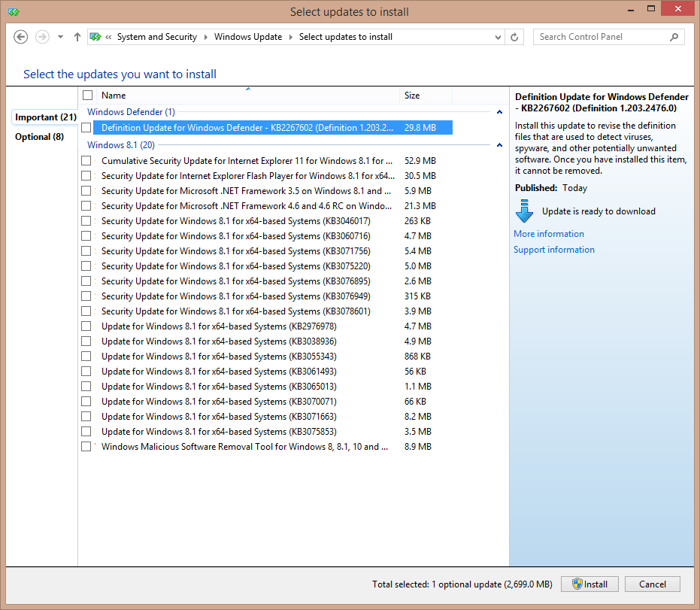Refresh the page with the refresh icon
The width and height of the screenshot is (700, 610).
click(514, 37)
